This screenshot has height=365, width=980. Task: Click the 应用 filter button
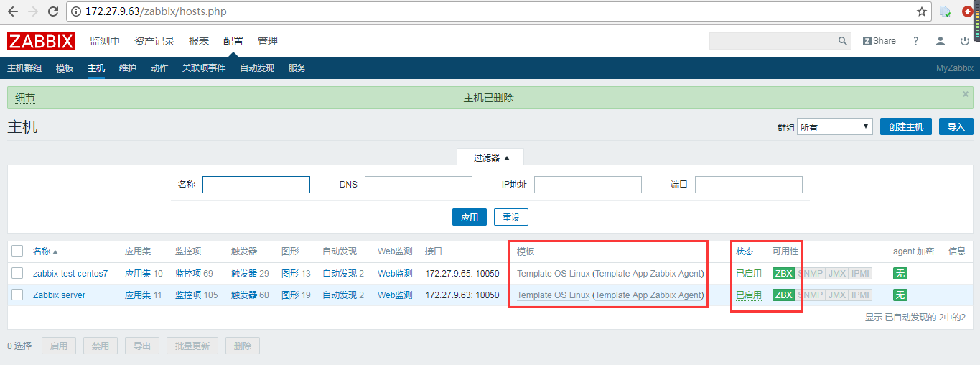[x=470, y=217]
